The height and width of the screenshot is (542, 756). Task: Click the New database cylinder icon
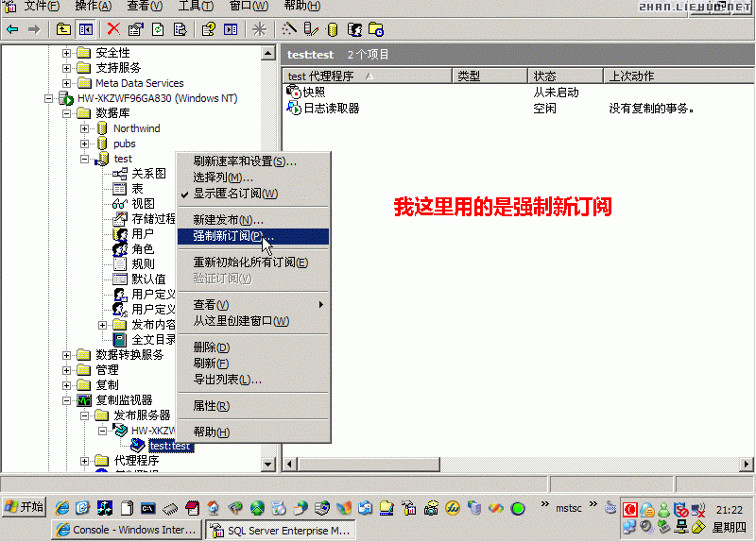(x=333, y=30)
